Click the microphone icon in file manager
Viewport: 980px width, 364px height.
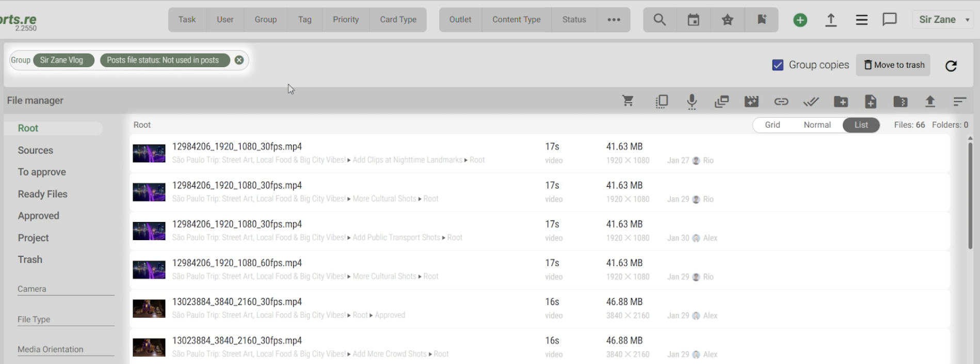(x=692, y=101)
